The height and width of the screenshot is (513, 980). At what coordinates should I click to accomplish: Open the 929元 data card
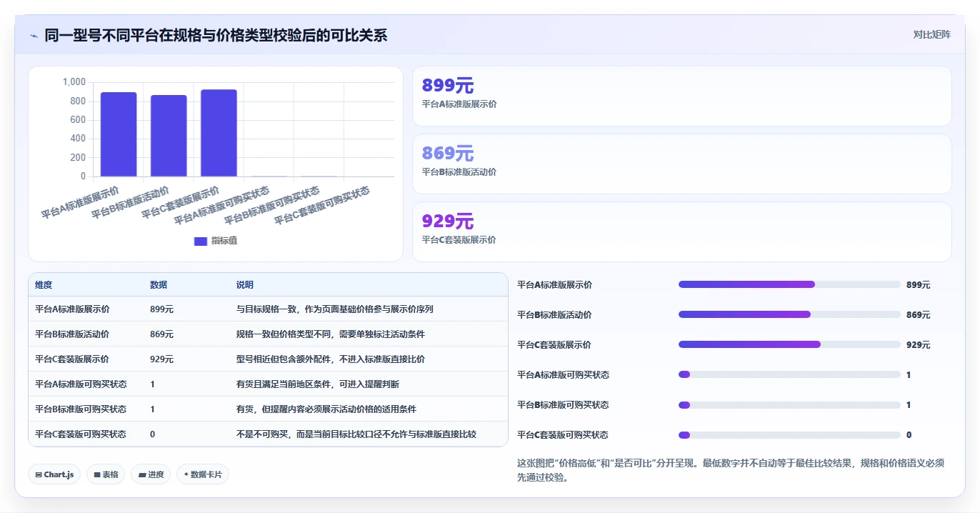(682, 232)
